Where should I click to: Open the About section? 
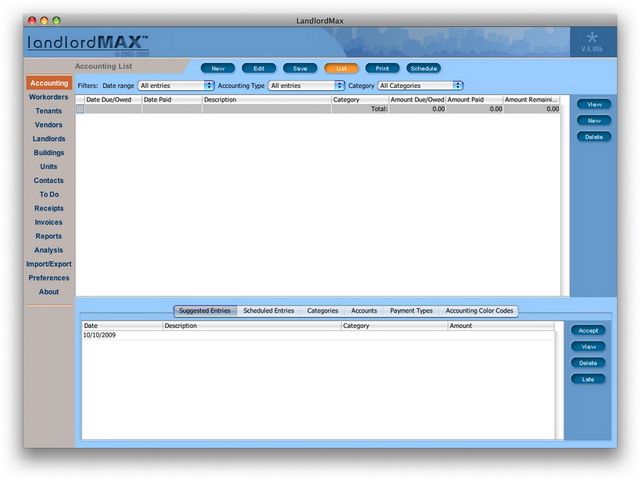49,292
